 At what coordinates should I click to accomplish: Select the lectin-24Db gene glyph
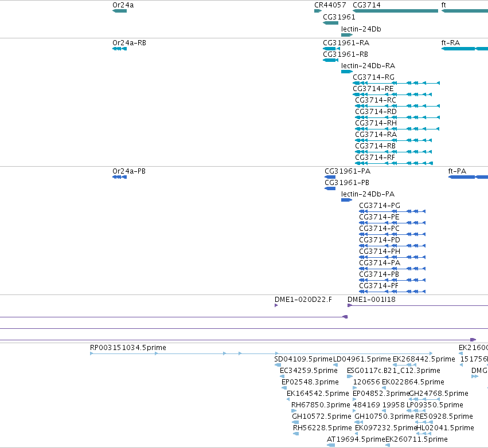coord(347,35)
